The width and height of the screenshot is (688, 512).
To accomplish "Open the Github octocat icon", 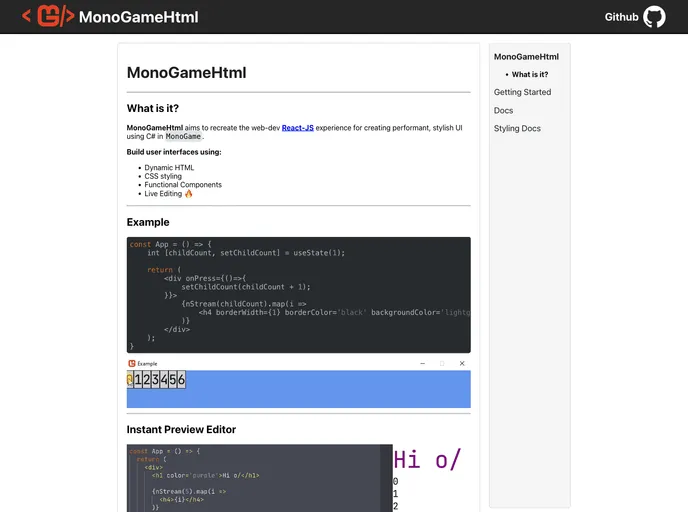I will pos(654,17).
